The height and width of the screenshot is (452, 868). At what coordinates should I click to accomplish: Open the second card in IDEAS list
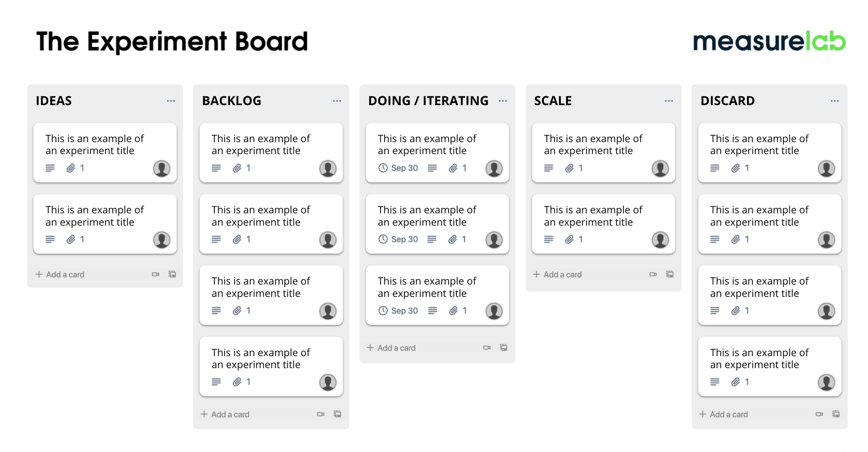(95, 216)
